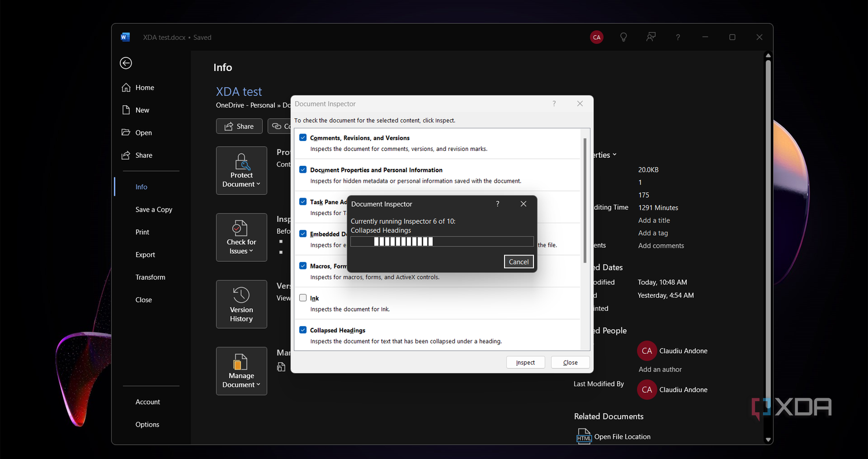This screenshot has width=868, height=459.
Task: Click the inspector progress bar
Action: click(x=442, y=242)
